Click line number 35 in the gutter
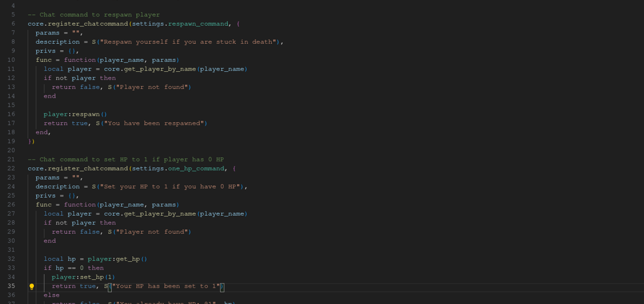The image size is (644, 304). 11,286
